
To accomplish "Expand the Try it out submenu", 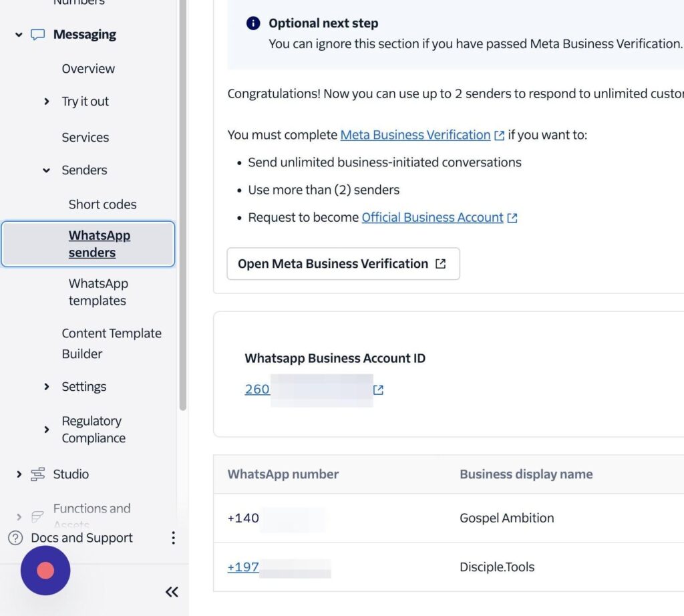I will [47, 102].
